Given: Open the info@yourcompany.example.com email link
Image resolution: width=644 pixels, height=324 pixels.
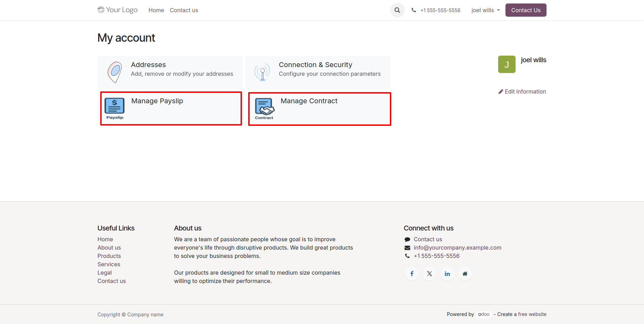Looking at the screenshot, I should pyautogui.click(x=457, y=248).
